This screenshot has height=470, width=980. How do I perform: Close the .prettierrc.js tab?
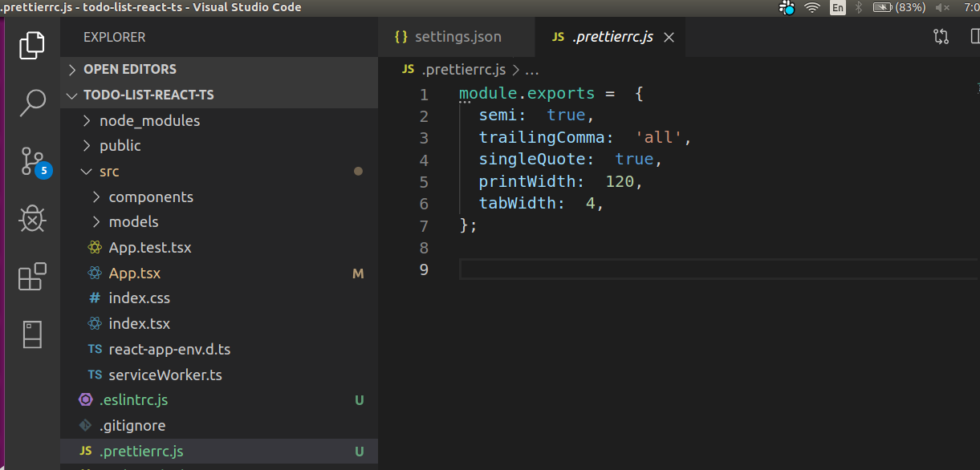[669, 36]
